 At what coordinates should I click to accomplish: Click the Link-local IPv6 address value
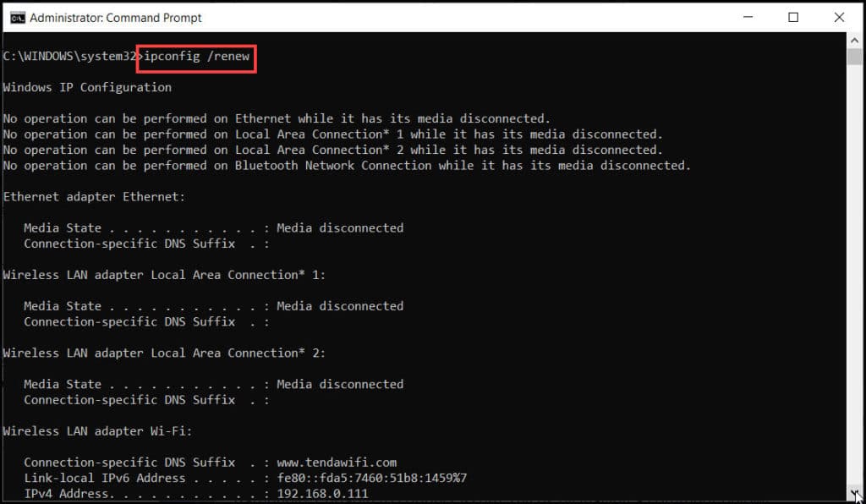371,478
